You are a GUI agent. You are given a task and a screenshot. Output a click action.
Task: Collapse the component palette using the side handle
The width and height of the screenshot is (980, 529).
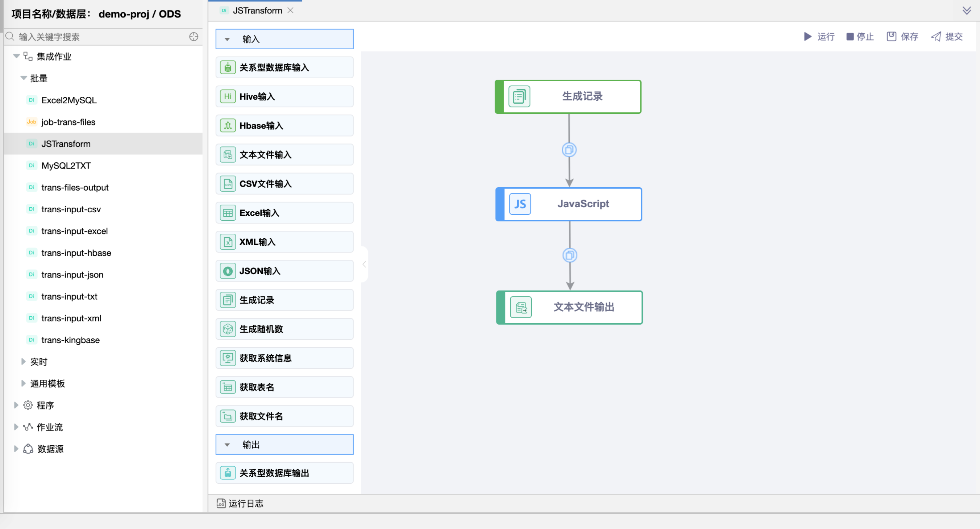[364, 264]
